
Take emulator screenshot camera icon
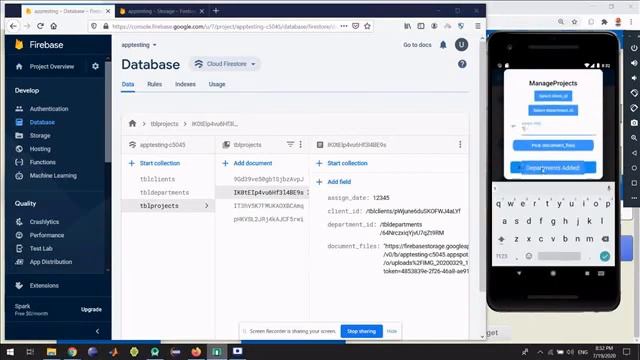(634, 122)
